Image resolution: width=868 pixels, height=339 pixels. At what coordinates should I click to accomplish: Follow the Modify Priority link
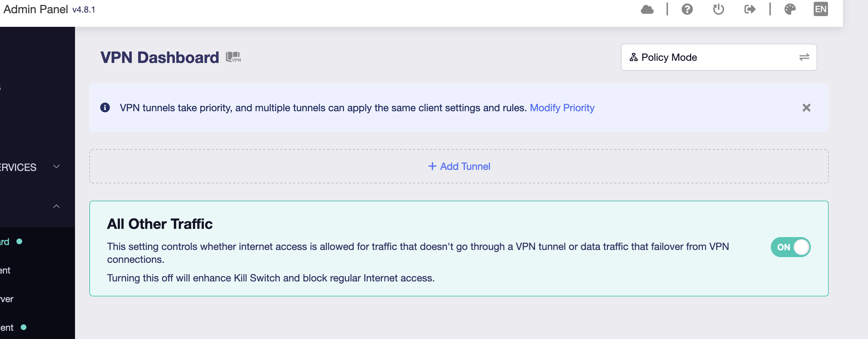tap(562, 108)
